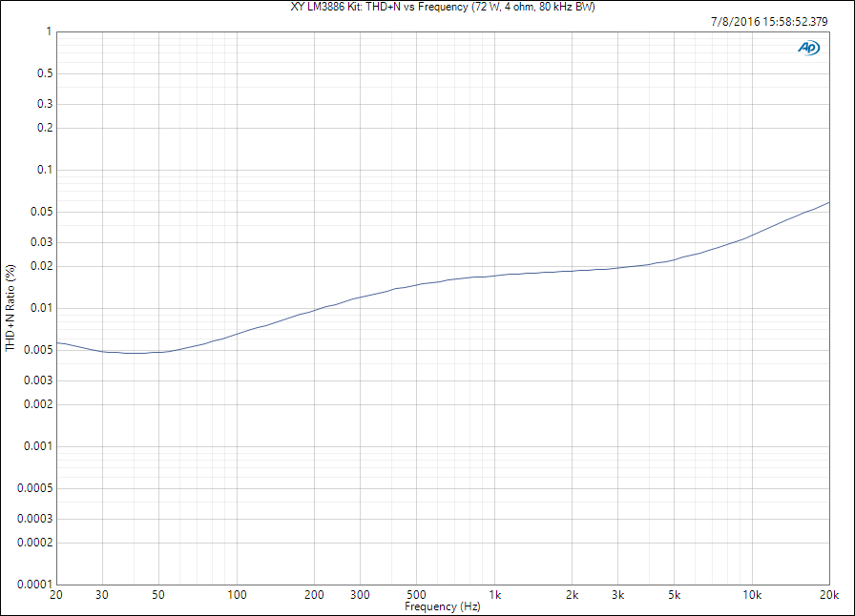The image size is (855, 616).
Task: Click the '100' frequency tick label
Action: point(237,595)
